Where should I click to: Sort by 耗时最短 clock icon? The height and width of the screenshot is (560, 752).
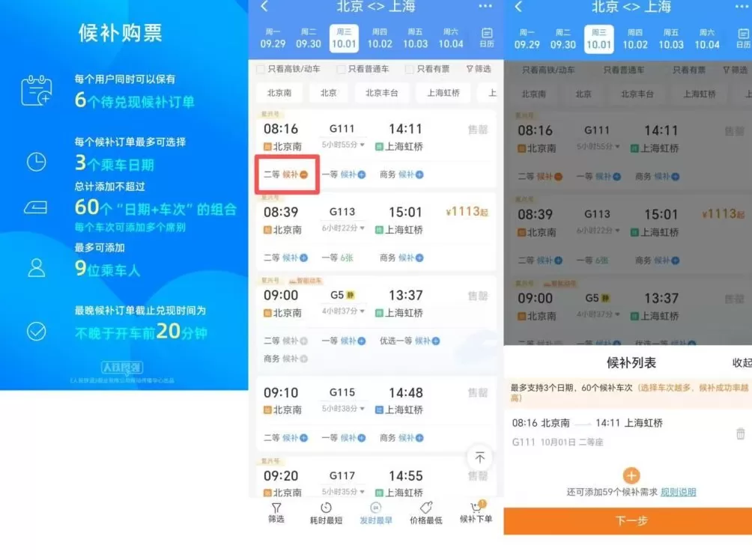point(328,513)
